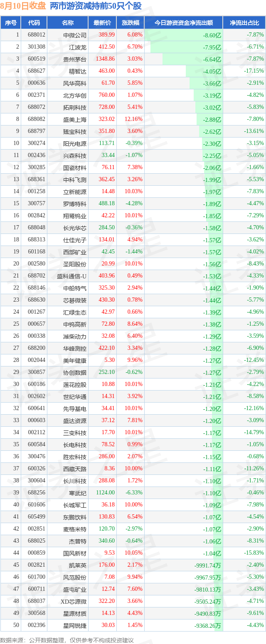Click the 序号 column header

[x=10, y=23]
